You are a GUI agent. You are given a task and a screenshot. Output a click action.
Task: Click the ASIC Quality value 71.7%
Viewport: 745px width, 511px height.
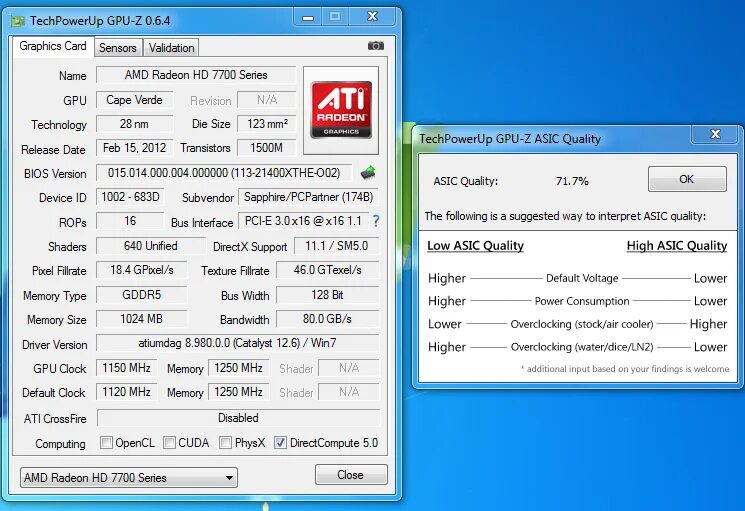pos(572,181)
